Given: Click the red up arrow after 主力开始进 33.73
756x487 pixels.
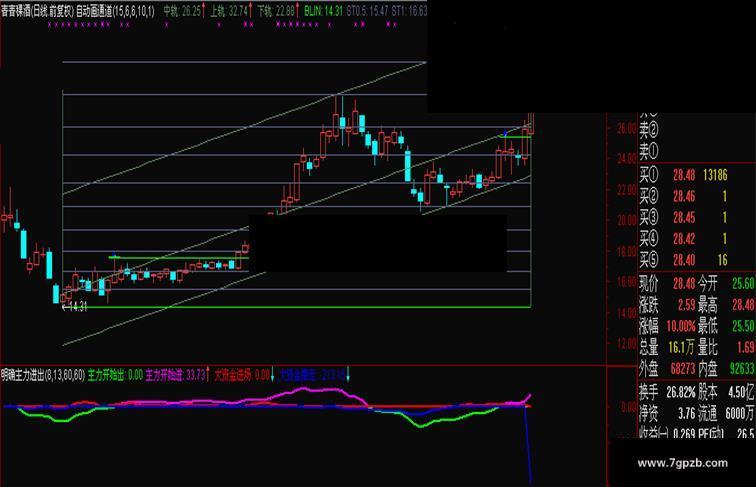Looking at the screenshot, I should [x=209, y=375].
